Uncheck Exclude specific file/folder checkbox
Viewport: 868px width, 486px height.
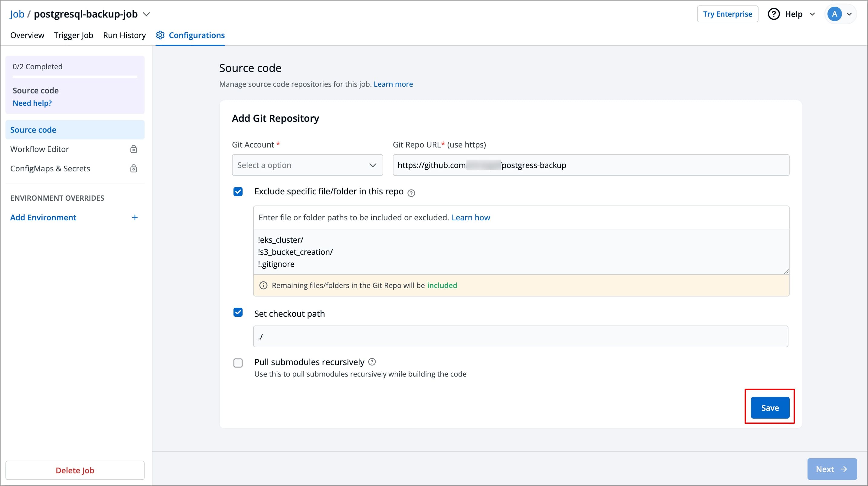tap(238, 192)
